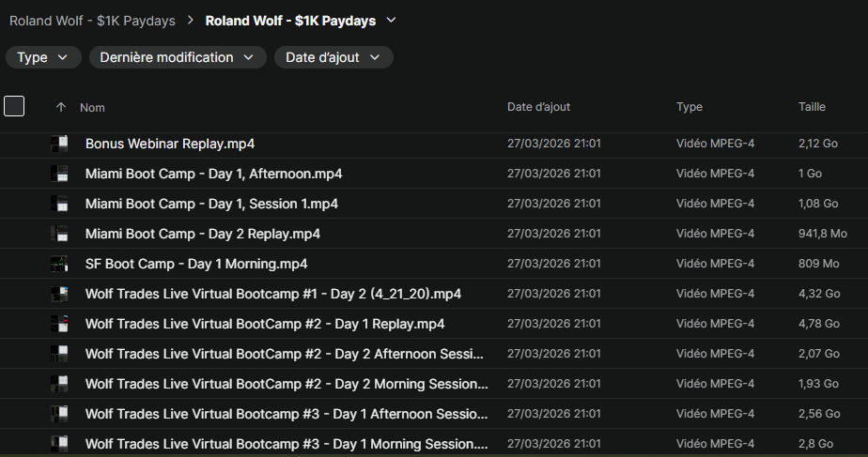Select file Miami Boot Camp - Day 1, Afternoon.mp4

point(213,174)
